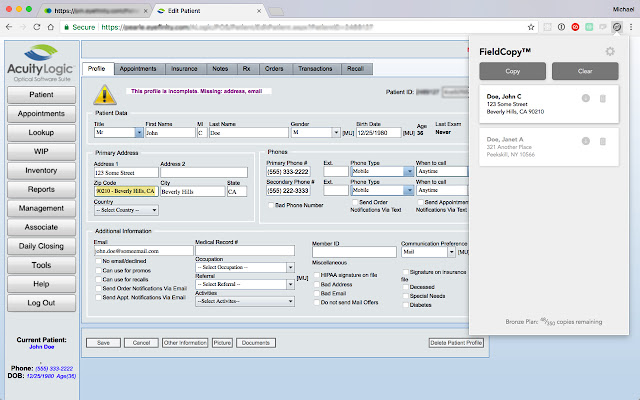Screen dimensions: 640x400
Task: Switch to Appointments tab
Action: coord(138,69)
